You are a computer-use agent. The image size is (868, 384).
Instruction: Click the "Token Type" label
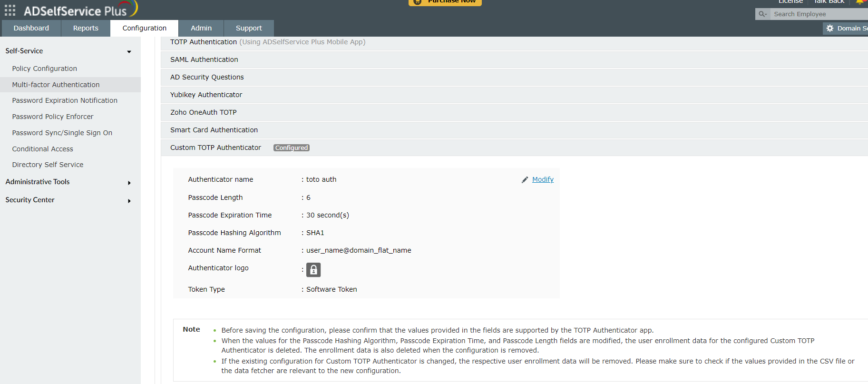(x=206, y=289)
